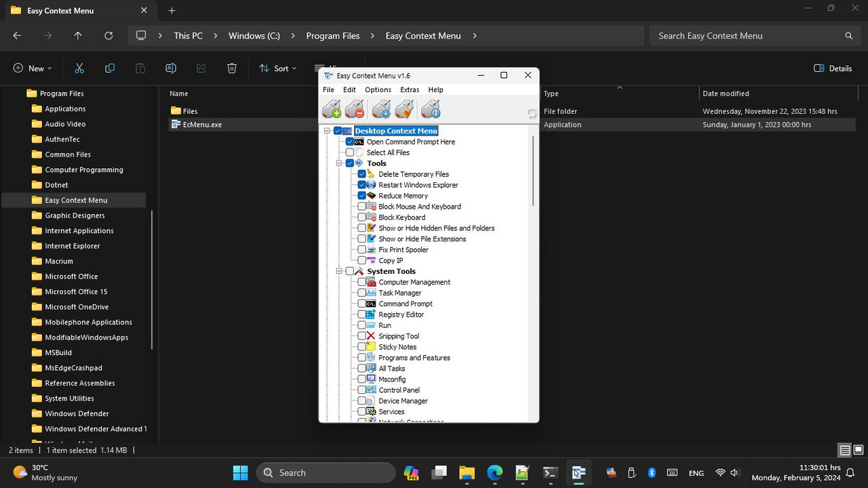The height and width of the screenshot is (488, 868).
Task: Click the grey undo arrow in Easy Context Menu toolbar
Action: 532,114
